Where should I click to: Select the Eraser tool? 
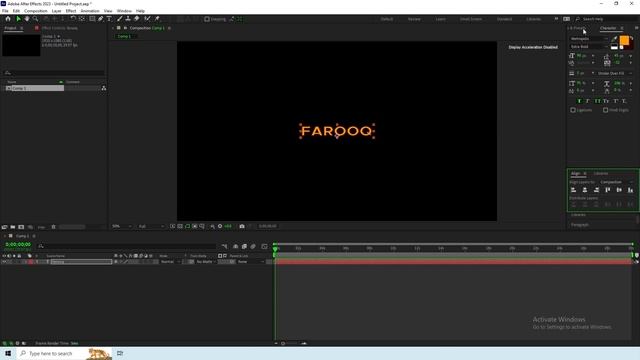coord(137,19)
